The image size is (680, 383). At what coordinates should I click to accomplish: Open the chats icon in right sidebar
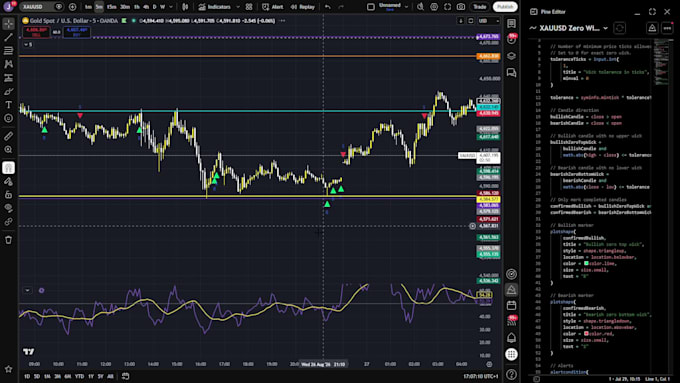click(512, 72)
